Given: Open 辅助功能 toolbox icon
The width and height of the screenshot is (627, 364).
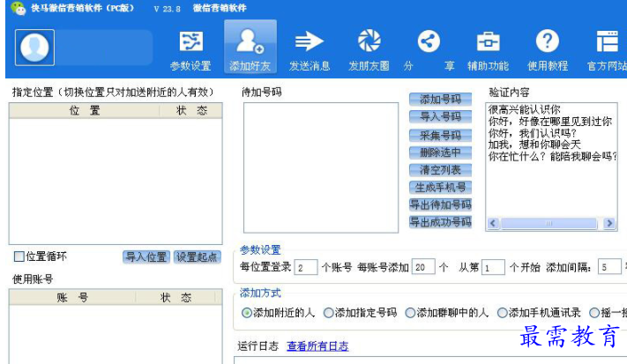Looking at the screenshot, I should [488, 41].
